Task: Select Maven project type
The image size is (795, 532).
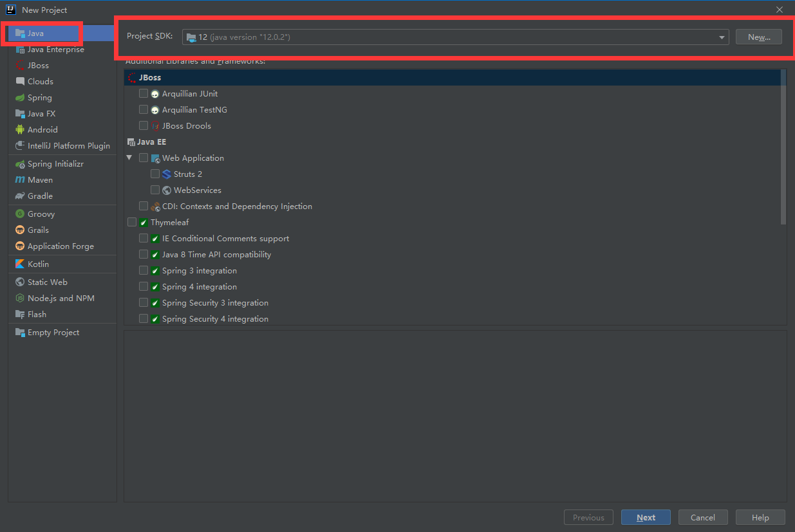Action: [62, 180]
